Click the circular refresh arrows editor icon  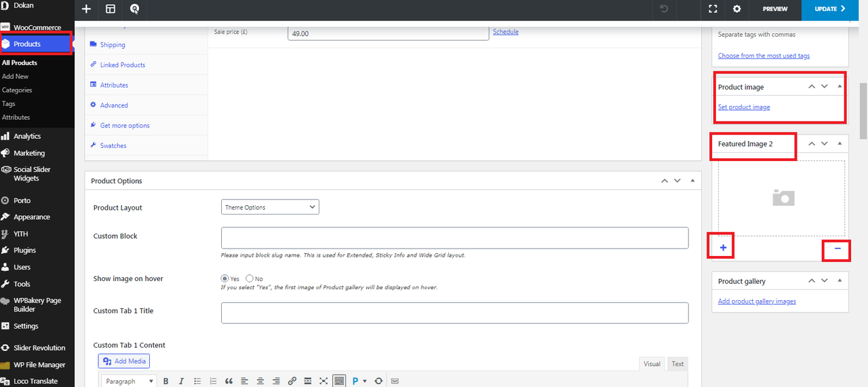point(378,381)
